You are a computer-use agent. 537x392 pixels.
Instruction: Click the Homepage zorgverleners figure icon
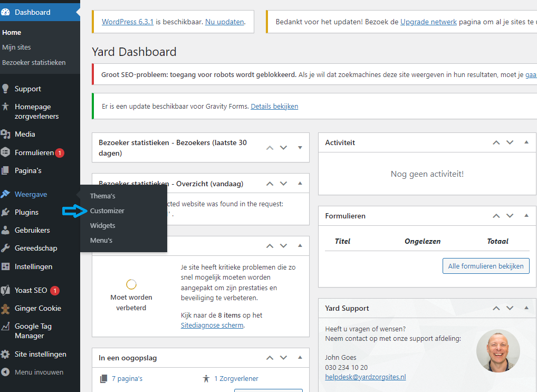tap(5, 107)
